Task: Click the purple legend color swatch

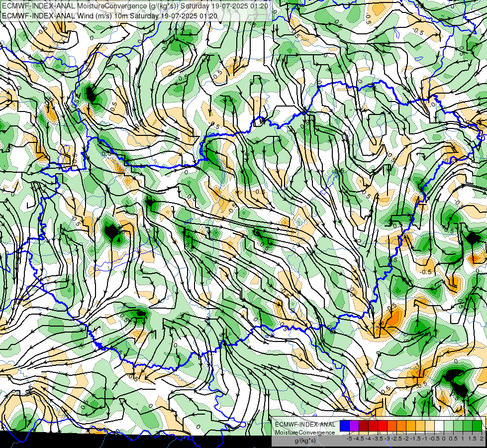Action: click(x=354, y=426)
